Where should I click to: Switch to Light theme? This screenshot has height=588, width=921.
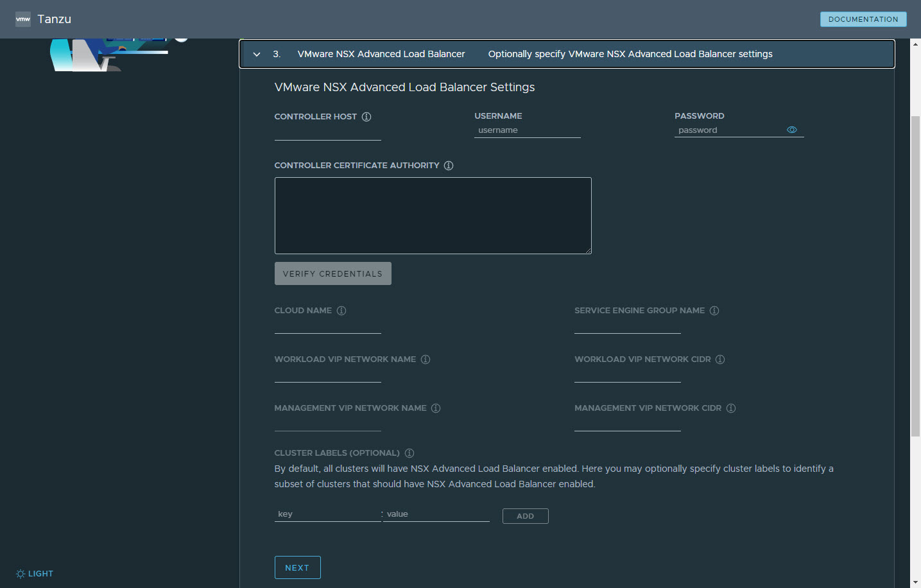[x=35, y=574]
